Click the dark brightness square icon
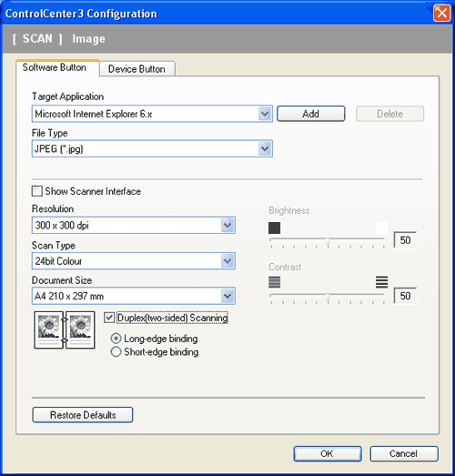 tap(275, 228)
